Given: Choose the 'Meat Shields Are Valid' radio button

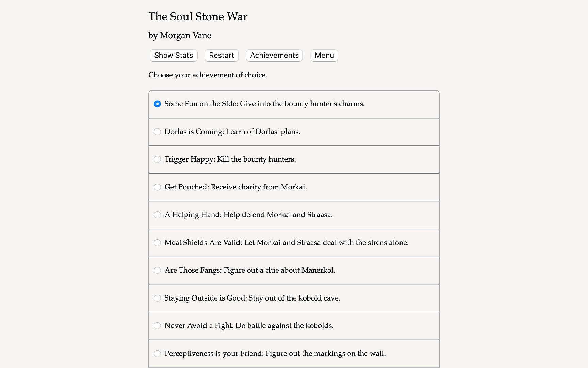Looking at the screenshot, I should pos(157,243).
